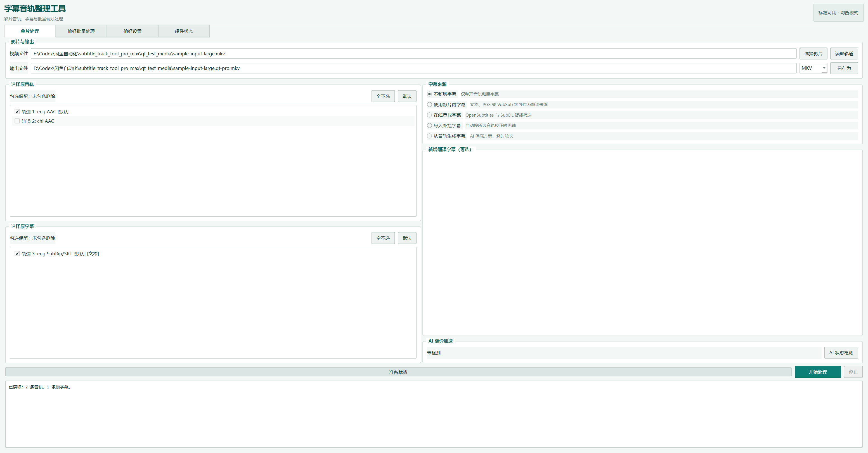The height and width of the screenshot is (453, 868).
Task: Click the AI 翻译加速 group label
Action: pyautogui.click(x=440, y=341)
